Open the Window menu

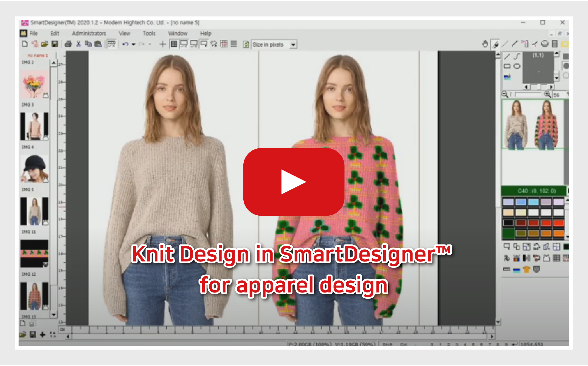click(x=178, y=33)
